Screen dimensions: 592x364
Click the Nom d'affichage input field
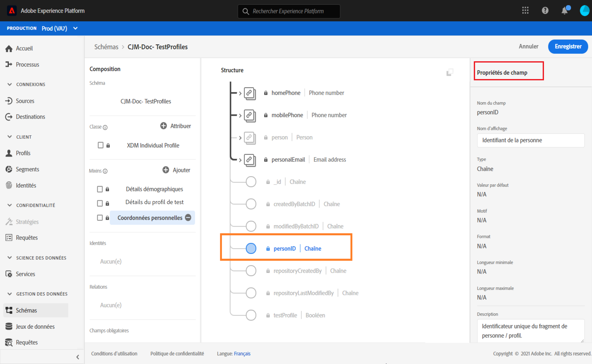click(x=530, y=140)
